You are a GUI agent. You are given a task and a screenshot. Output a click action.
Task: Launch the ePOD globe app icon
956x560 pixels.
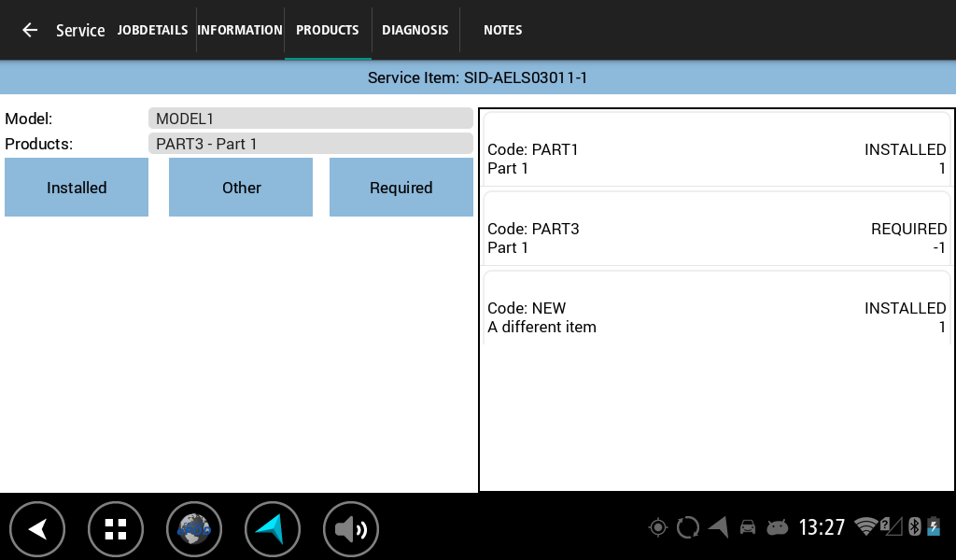(194, 529)
